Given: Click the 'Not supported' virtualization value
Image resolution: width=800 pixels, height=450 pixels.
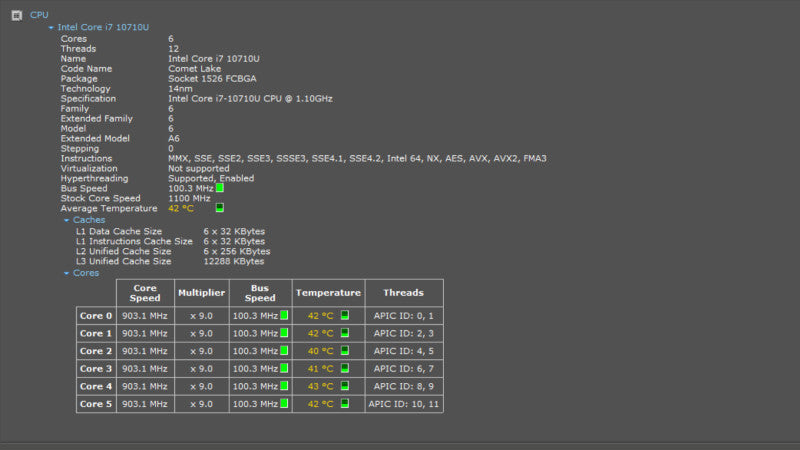Looking at the screenshot, I should point(198,168).
